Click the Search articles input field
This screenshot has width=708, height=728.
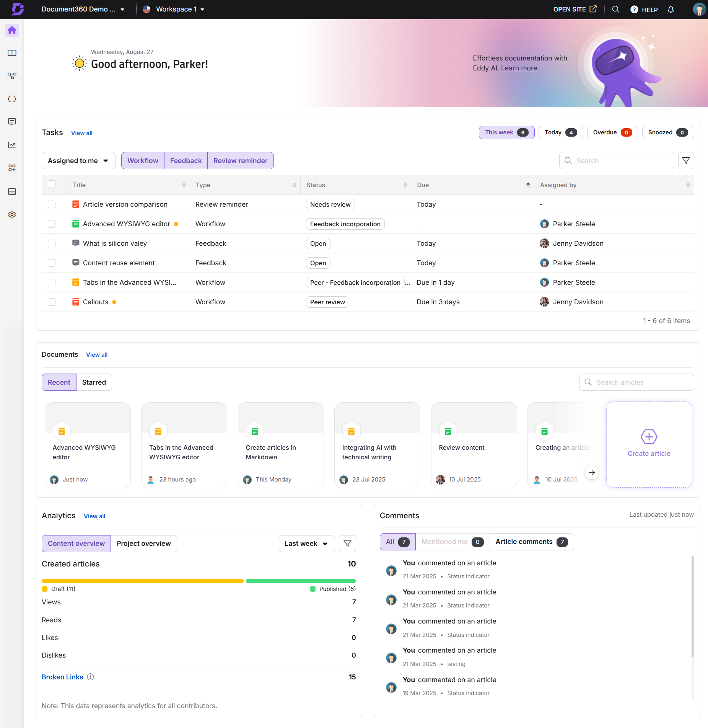(636, 382)
